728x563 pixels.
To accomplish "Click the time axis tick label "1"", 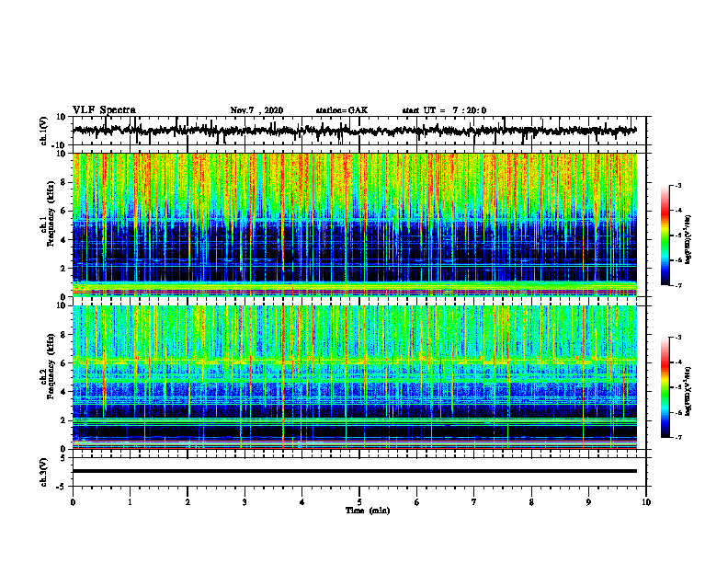I will click(130, 502).
